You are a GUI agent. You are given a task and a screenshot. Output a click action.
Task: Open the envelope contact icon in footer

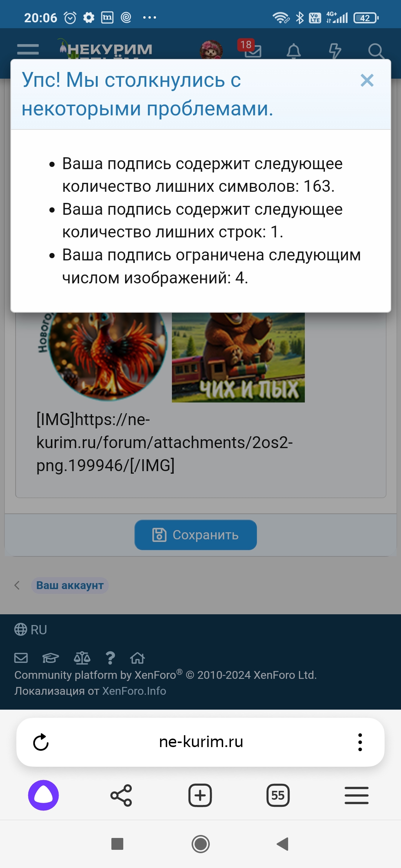21,658
